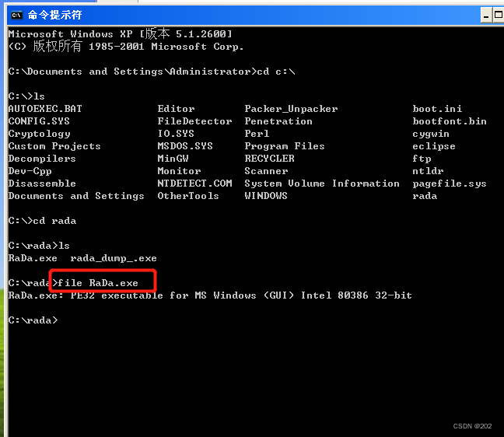Click the FileDetector entry

tap(194, 121)
